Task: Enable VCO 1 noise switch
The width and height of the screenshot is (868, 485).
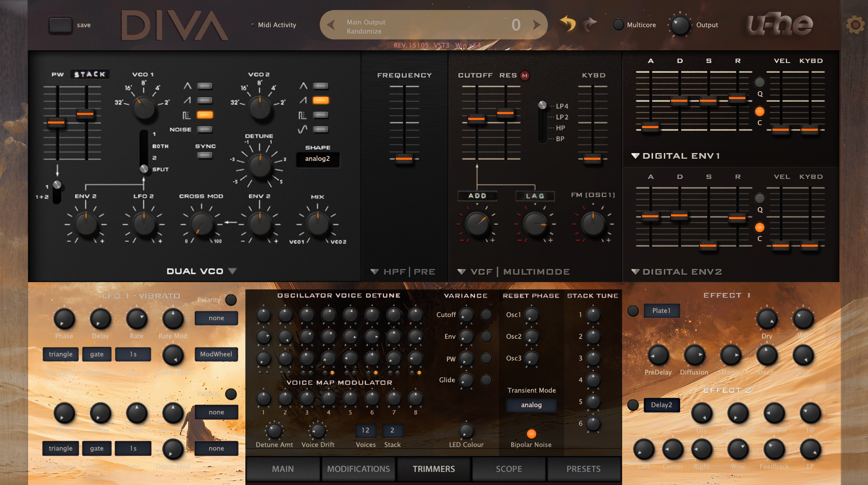Action: (x=205, y=130)
